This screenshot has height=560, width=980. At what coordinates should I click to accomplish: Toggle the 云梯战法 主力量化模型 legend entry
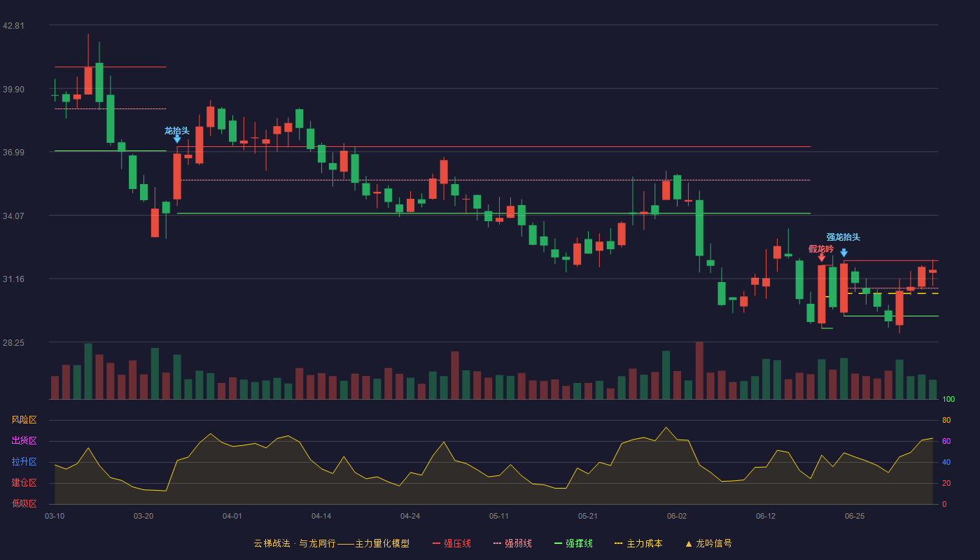point(331,543)
